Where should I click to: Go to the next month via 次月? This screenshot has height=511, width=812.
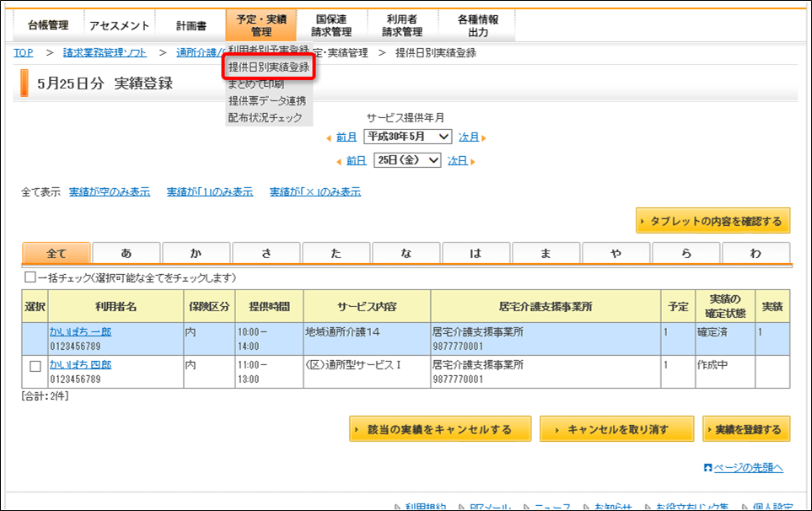coord(469,137)
